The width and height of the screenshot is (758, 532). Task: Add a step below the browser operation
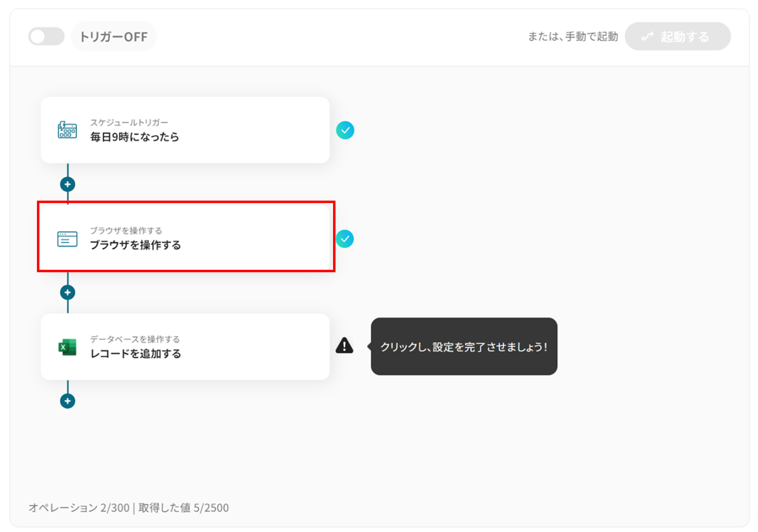(68, 293)
